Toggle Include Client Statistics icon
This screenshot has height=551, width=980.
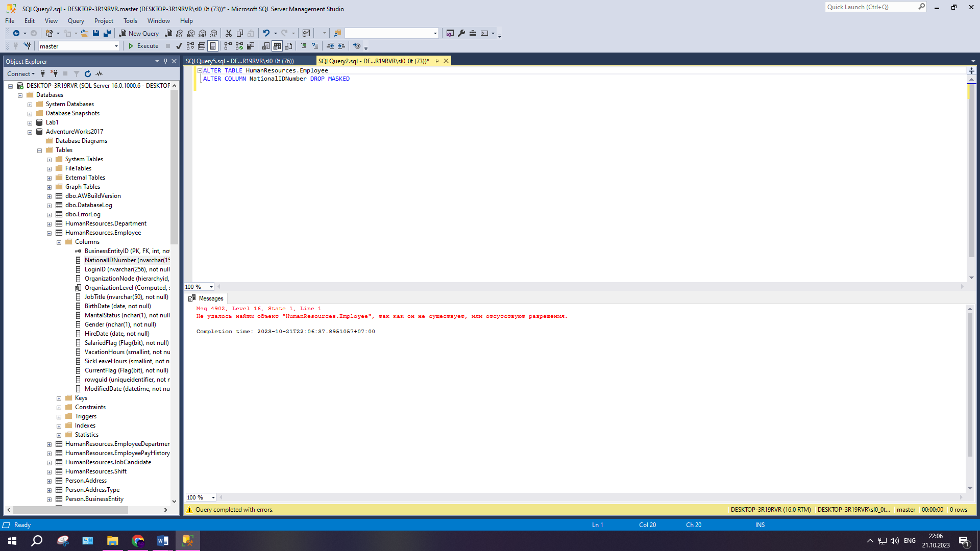point(251,46)
